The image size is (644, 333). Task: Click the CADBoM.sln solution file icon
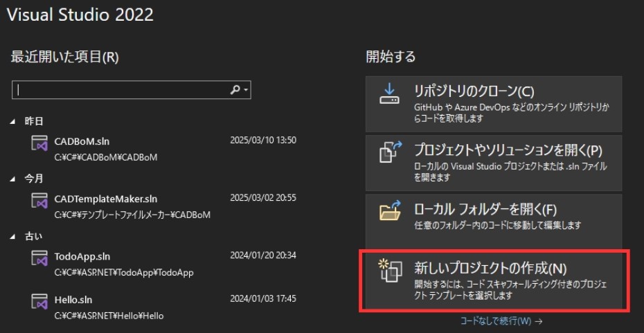pos(40,143)
